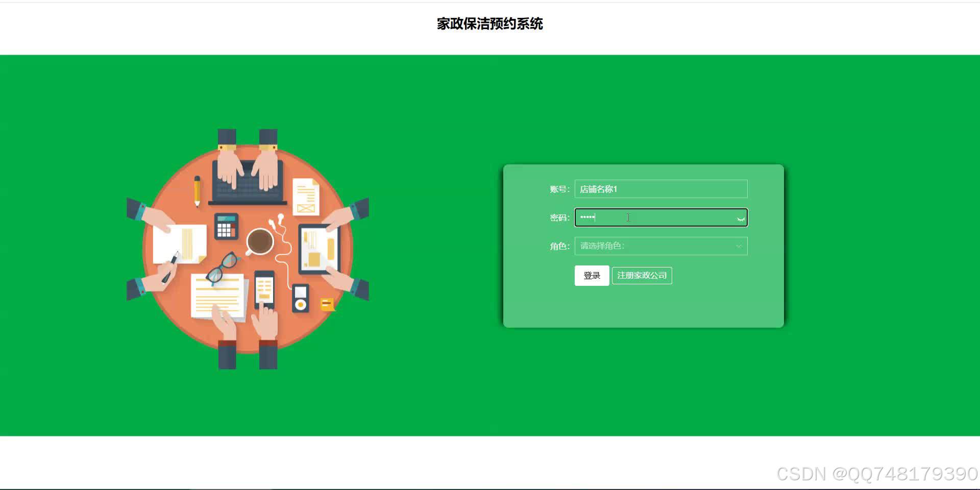Click the round table illustration
Image resolution: width=980 pixels, height=490 pixels.
tap(248, 249)
